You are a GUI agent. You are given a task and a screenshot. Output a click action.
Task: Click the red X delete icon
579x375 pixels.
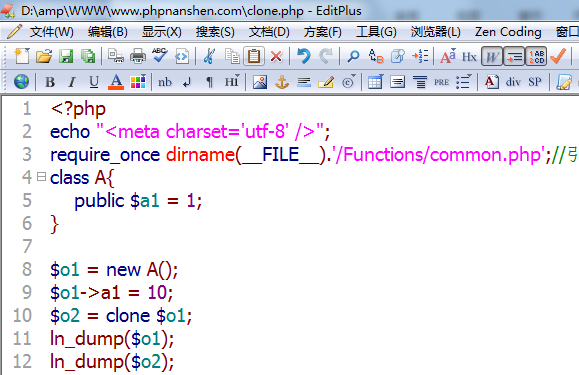(276, 56)
